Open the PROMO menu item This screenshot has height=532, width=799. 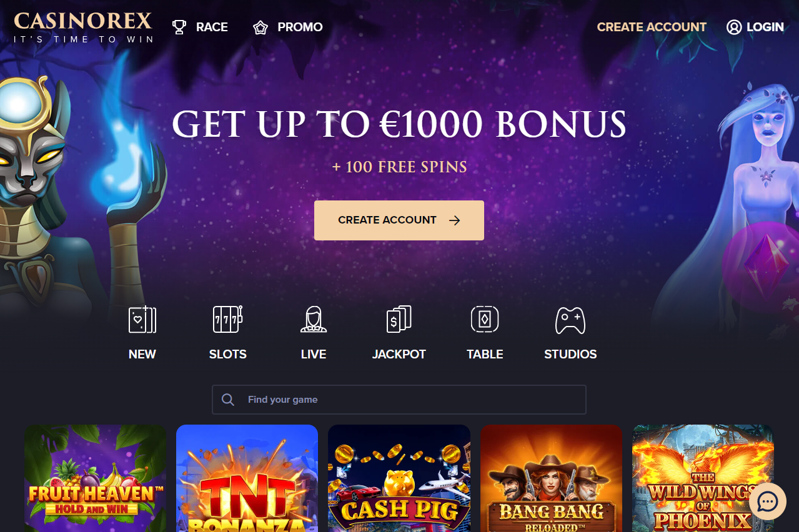[300, 27]
